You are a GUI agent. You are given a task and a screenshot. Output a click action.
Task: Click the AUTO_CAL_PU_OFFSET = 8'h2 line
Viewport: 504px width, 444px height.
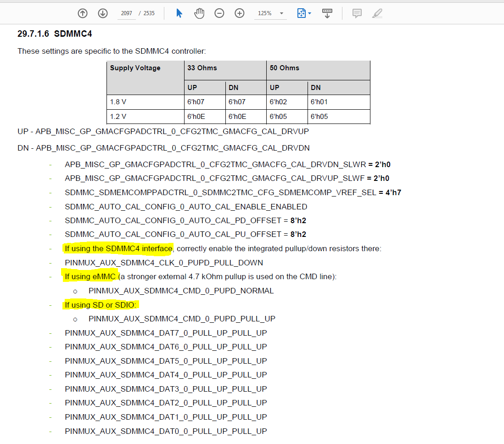point(185,234)
